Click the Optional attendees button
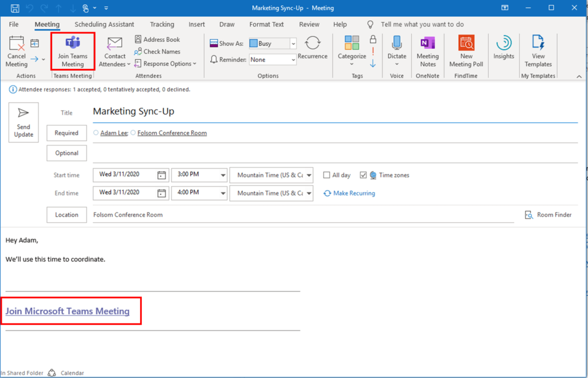The width and height of the screenshot is (588, 378). pos(67,153)
